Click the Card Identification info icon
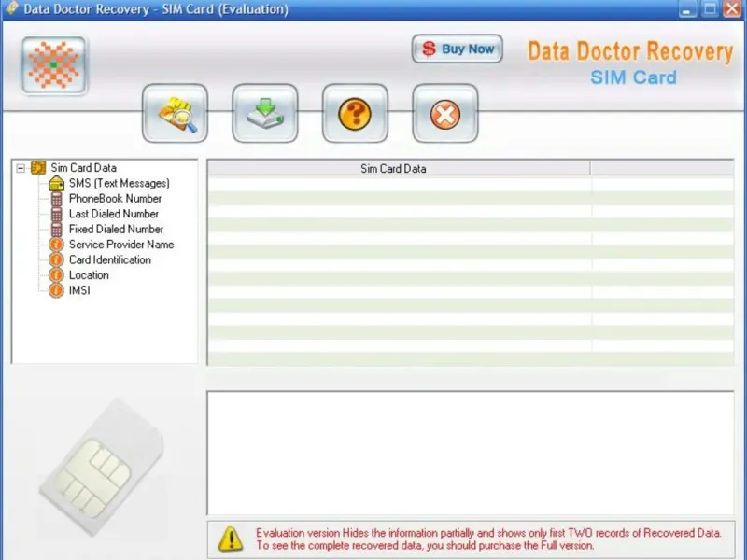Viewport: 747px width, 560px height. coord(56,259)
